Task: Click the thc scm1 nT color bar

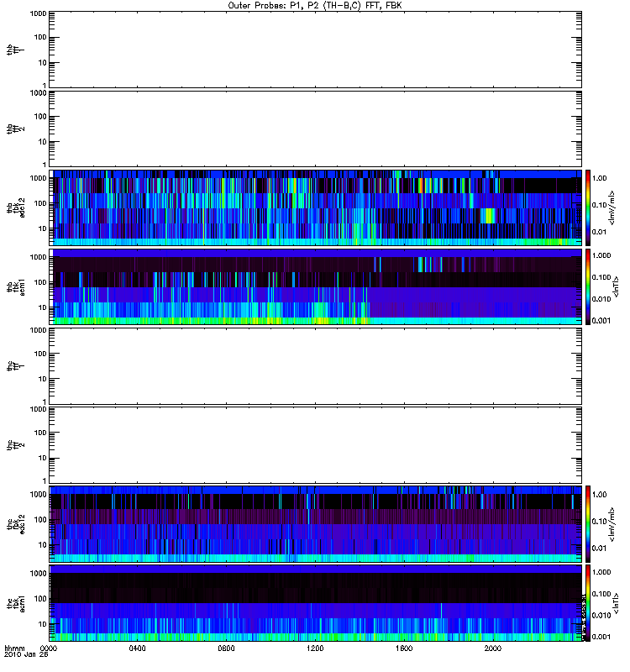Action: (588, 603)
